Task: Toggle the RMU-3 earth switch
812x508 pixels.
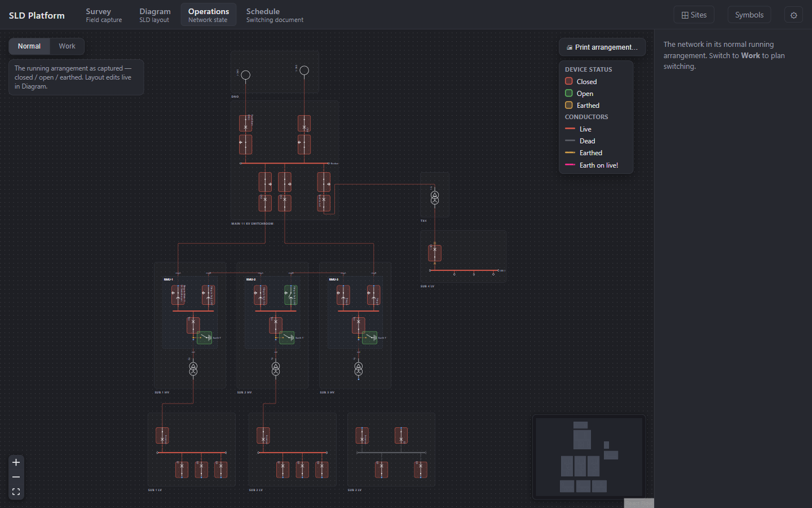Action: pyautogui.click(x=370, y=338)
